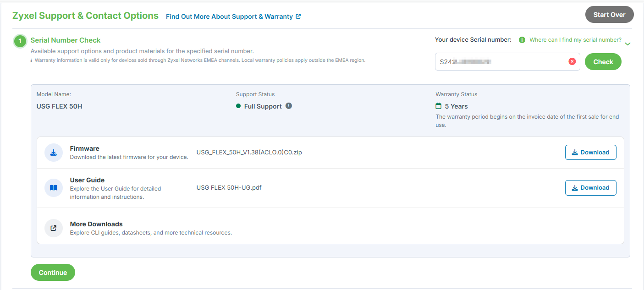Click model name USG FLEX 50H
The width and height of the screenshot is (644, 290).
[59, 106]
